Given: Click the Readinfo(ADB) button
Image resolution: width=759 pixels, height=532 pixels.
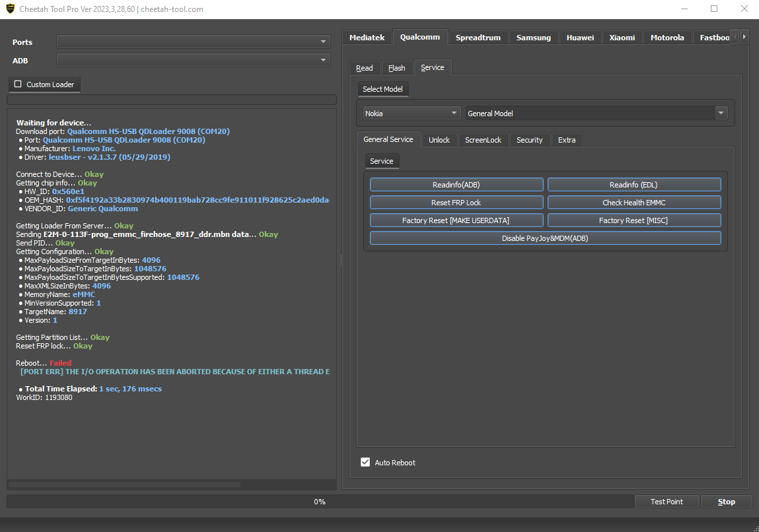Looking at the screenshot, I should (456, 185).
